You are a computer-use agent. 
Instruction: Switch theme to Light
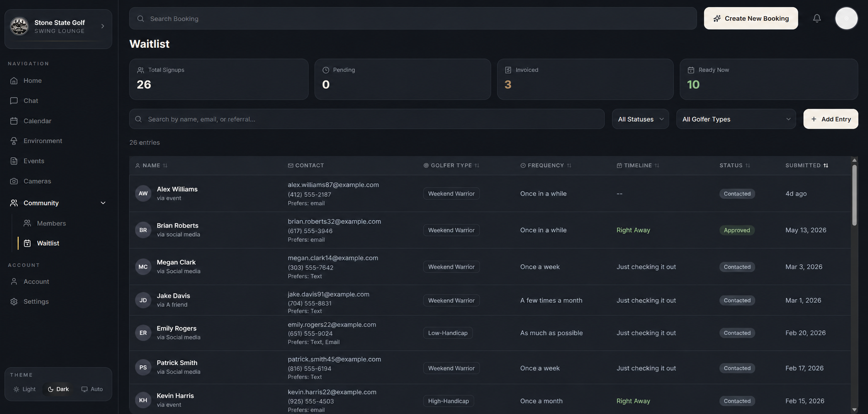[x=24, y=389]
